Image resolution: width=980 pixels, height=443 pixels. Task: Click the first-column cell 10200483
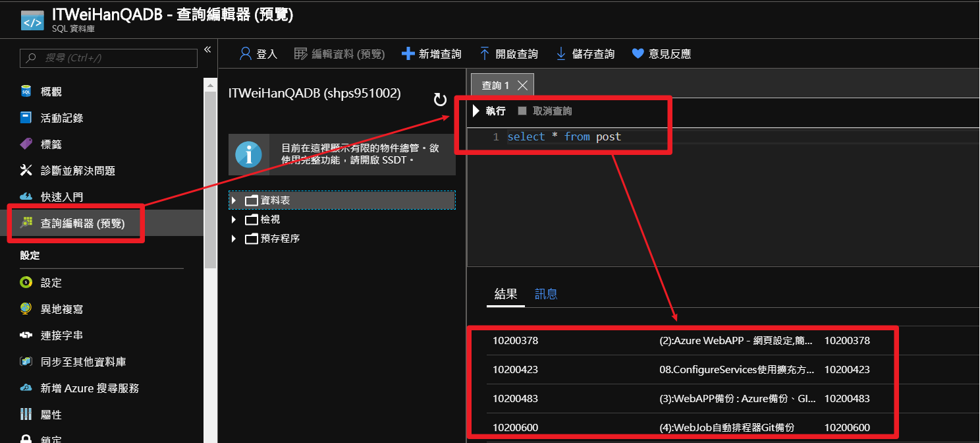tap(515, 399)
